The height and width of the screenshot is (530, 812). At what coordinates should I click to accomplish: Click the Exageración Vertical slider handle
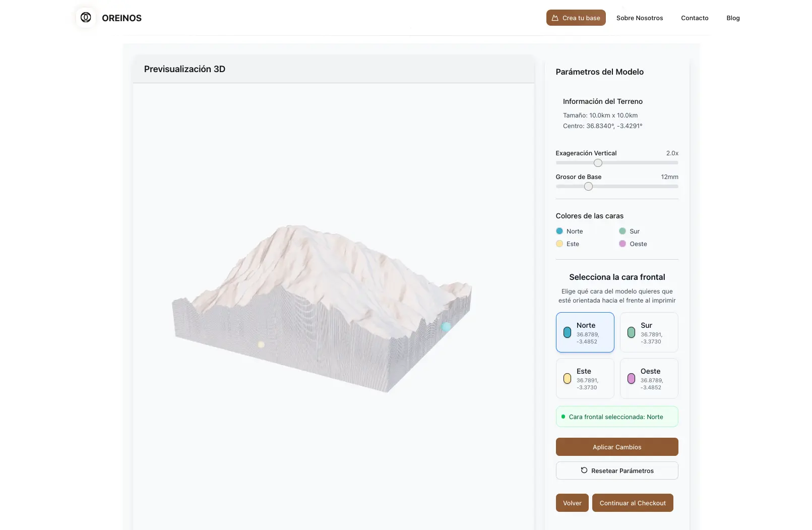[598, 163]
